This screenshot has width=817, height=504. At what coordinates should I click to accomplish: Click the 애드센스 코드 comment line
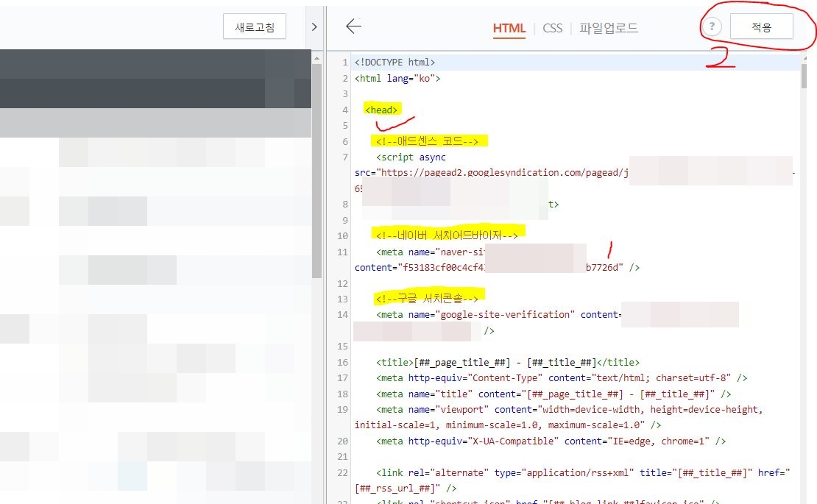point(427,141)
